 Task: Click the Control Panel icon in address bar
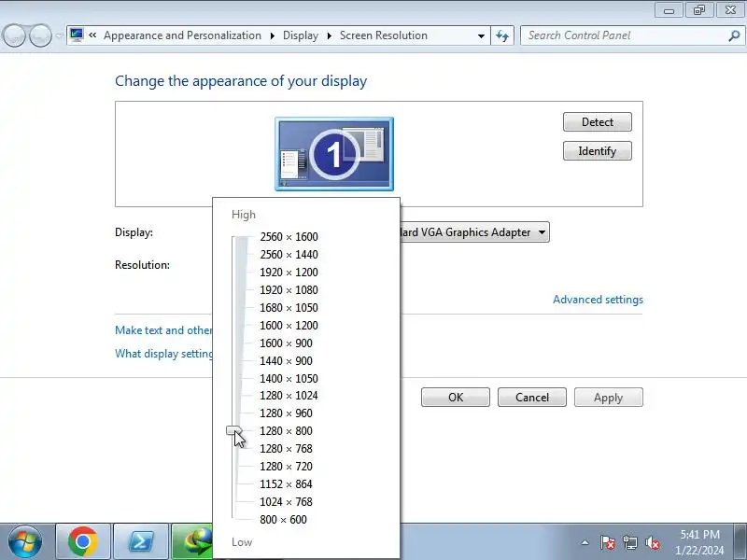(77, 35)
